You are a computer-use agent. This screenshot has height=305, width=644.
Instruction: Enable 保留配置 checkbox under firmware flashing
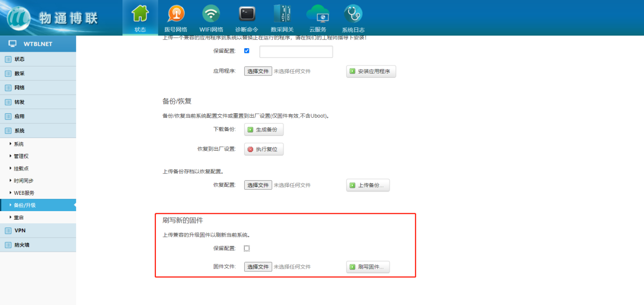click(247, 248)
